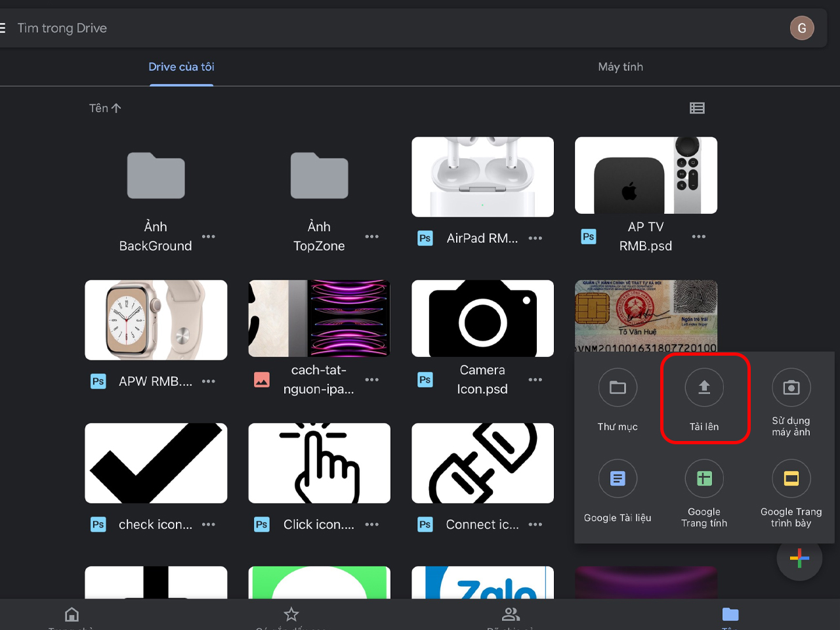The height and width of the screenshot is (630, 840).
Task: Tap the Tải lên upload icon
Action: click(704, 387)
